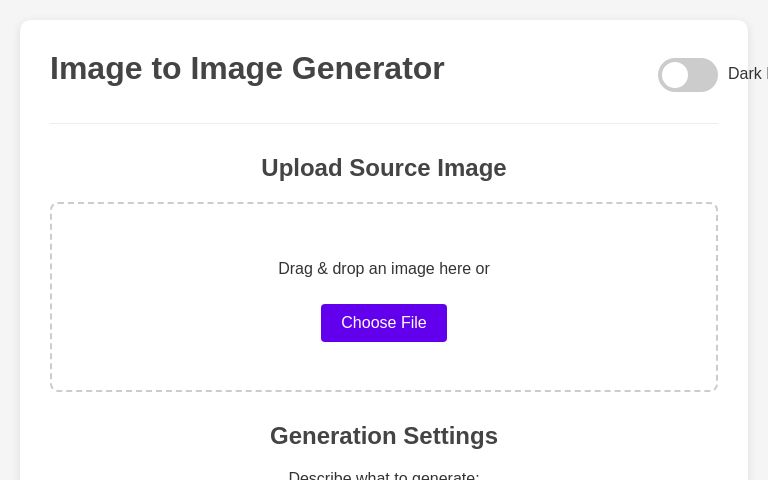This screenshot has height=480, width=768.
Task: Click the white knob of the dark mode switch
Action: (675, 75)
